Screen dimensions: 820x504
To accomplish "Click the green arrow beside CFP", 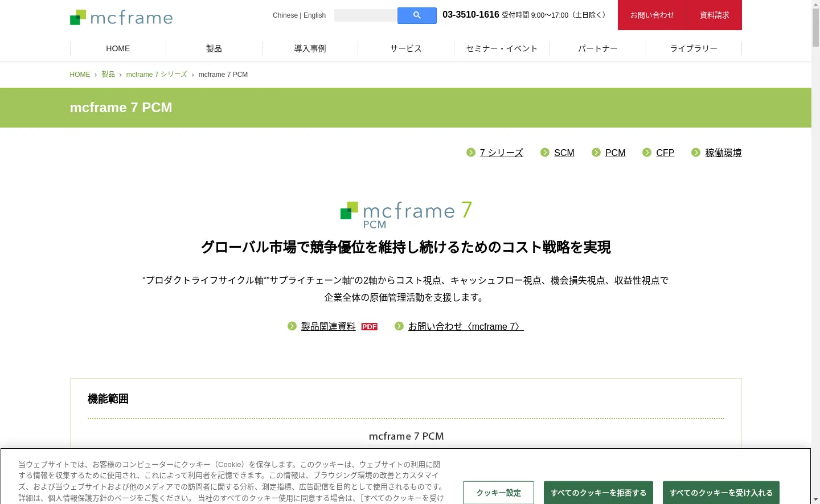I will (647, 152).
